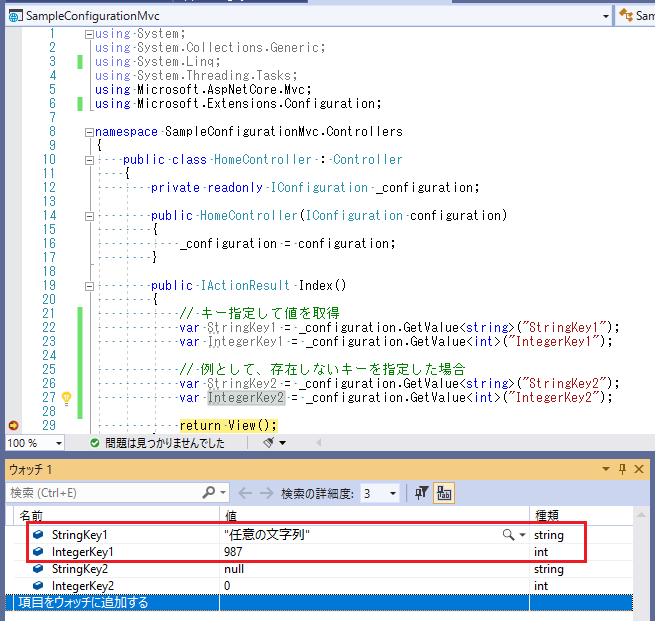Click the horizontal scroll left arrow in the editor
This screenshot has height=621, width=655.
(x=319, y=443)
